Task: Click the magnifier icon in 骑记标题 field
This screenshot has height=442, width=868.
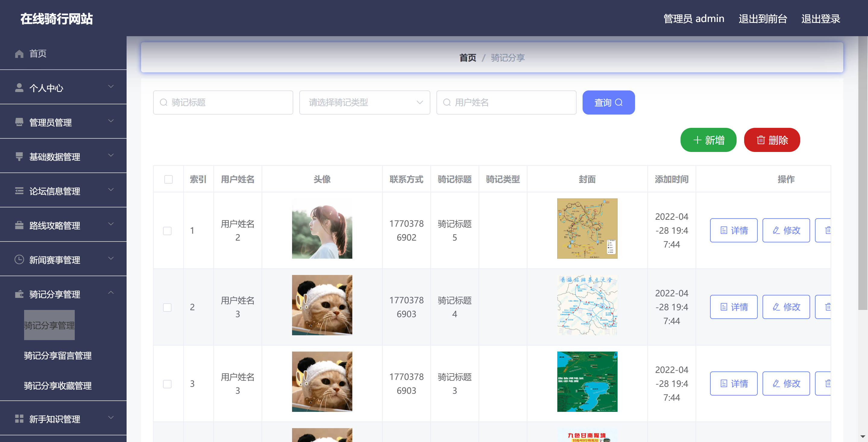Action: [x=163, y=103]
